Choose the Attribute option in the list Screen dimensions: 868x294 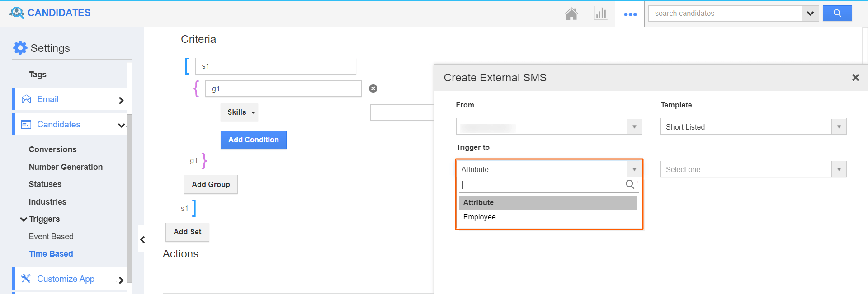click(479, 203)
